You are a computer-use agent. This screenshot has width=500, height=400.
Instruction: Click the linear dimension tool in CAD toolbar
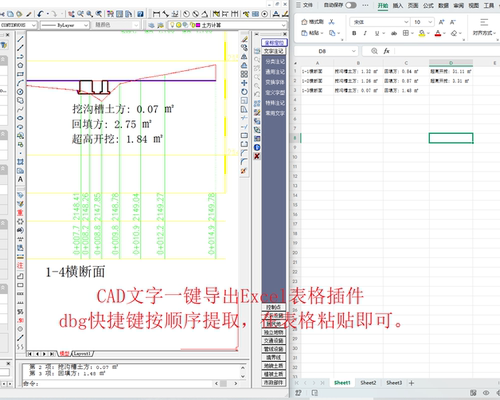point(156,14)
